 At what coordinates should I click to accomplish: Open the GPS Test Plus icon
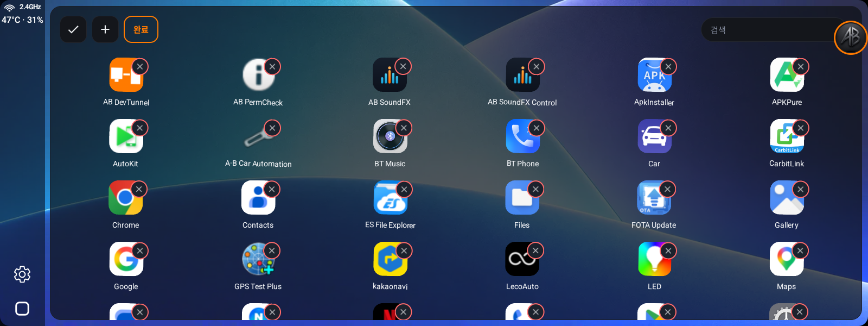(x=258, y=259)
